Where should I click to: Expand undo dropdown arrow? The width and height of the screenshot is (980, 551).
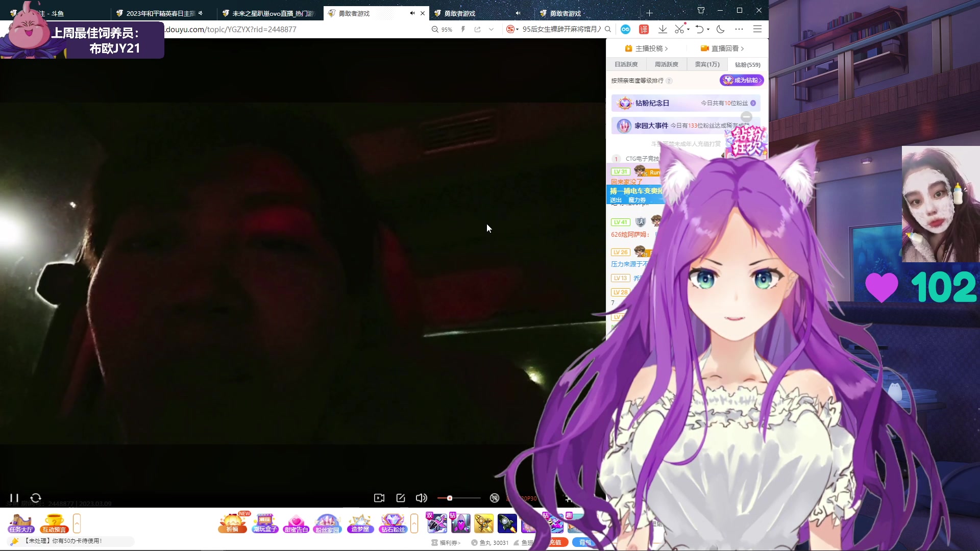tap(708, 30)
